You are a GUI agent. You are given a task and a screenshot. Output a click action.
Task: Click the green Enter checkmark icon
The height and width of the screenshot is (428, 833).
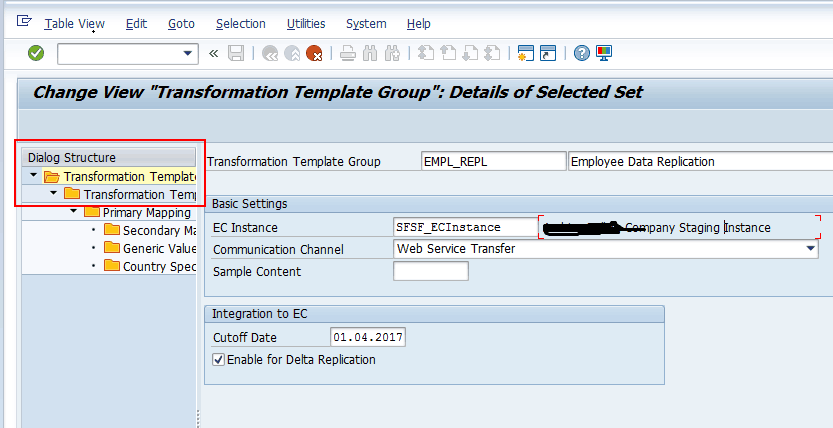click(x=36, y=53)
